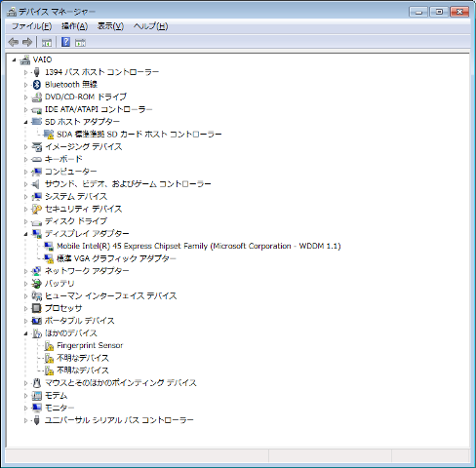The image size is (476, 468).
Task: Expand the ユニバーサル シリアル バス コントローラー node
Action: pyautogui.click(x=25, y=420)
